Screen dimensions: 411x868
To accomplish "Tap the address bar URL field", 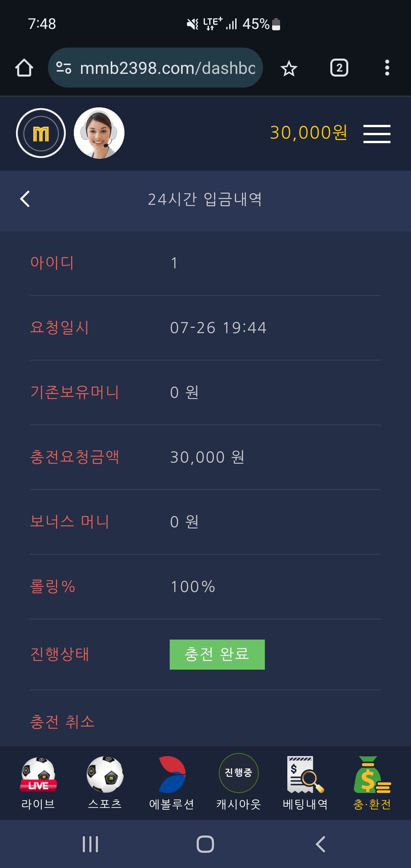I will point(167,68).
